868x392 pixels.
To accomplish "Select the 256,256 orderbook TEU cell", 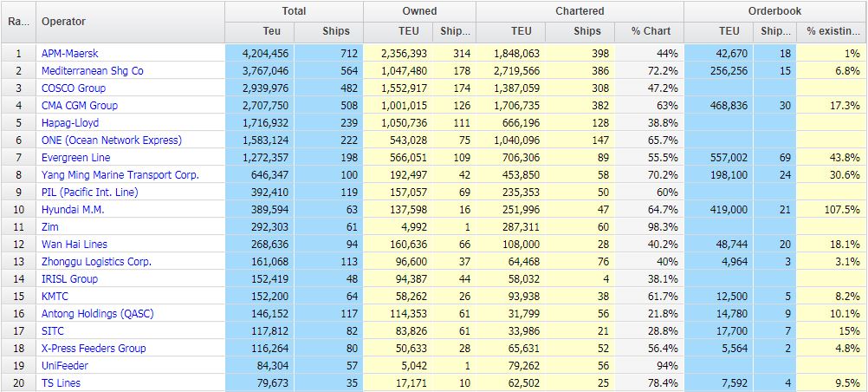I will tap(718, 71).
